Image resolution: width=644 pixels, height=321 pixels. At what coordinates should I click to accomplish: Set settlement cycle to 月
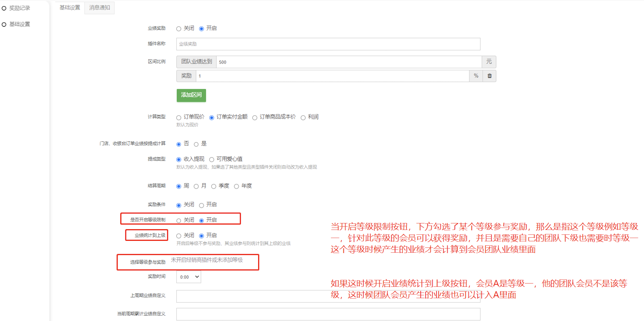pos(196,186)
